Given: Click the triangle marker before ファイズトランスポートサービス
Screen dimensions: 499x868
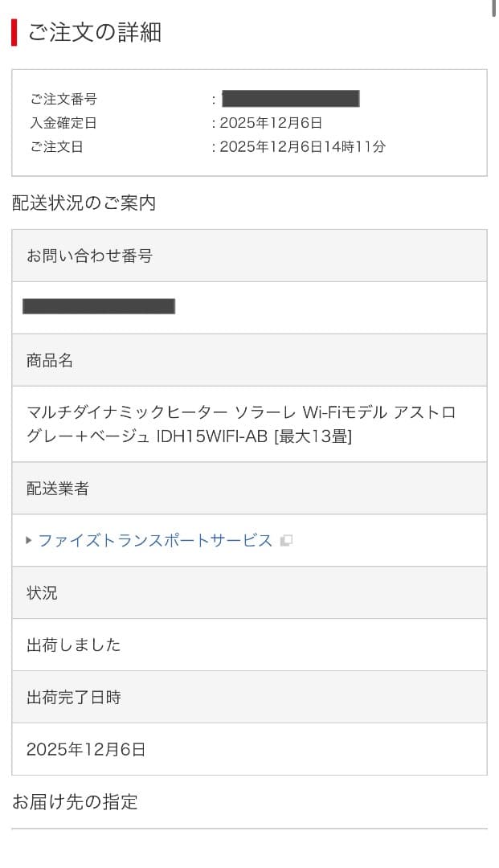Looking at the screenshot, I should pos(28,541).
